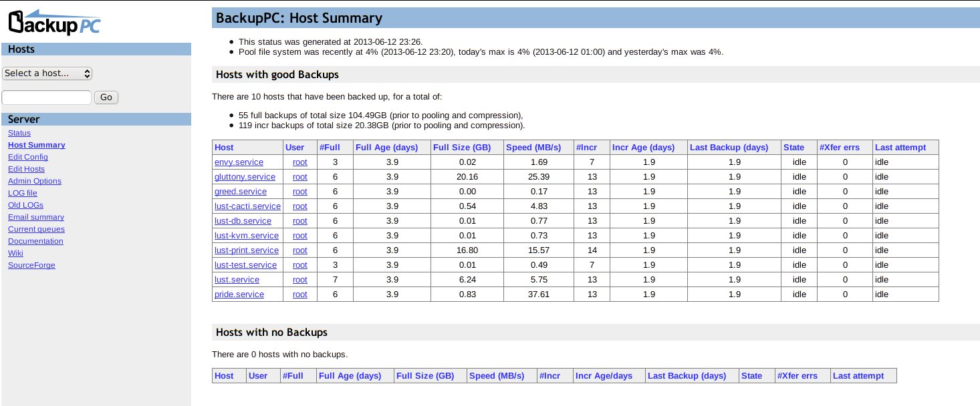Screen dimensions: 980x406
Task: Click the Hosts with no Backups heading
Action: click(272, 332)
